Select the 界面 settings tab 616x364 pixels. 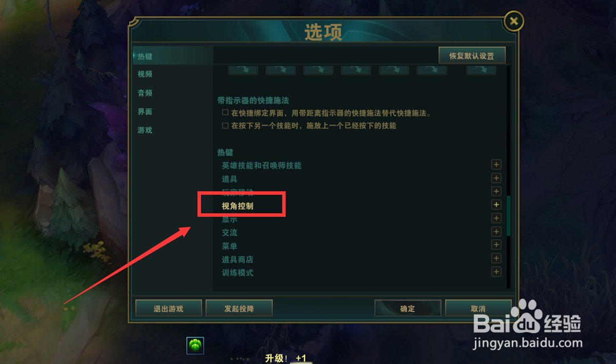tap(145, 111)
